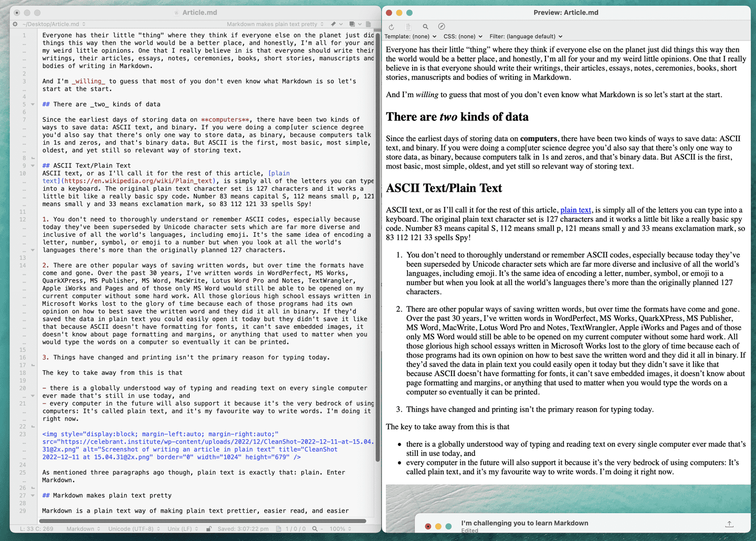Select the processor disable icon in Preview
The image size is (756, 541).
tap(442, 26)
